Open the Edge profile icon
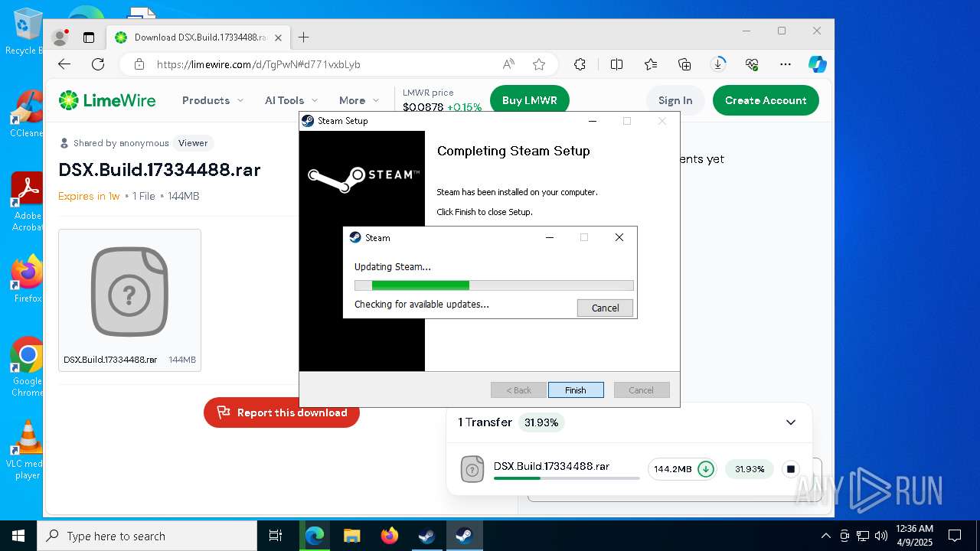The width and height of the screenshot is (980, 551). (x=60, y=37)
